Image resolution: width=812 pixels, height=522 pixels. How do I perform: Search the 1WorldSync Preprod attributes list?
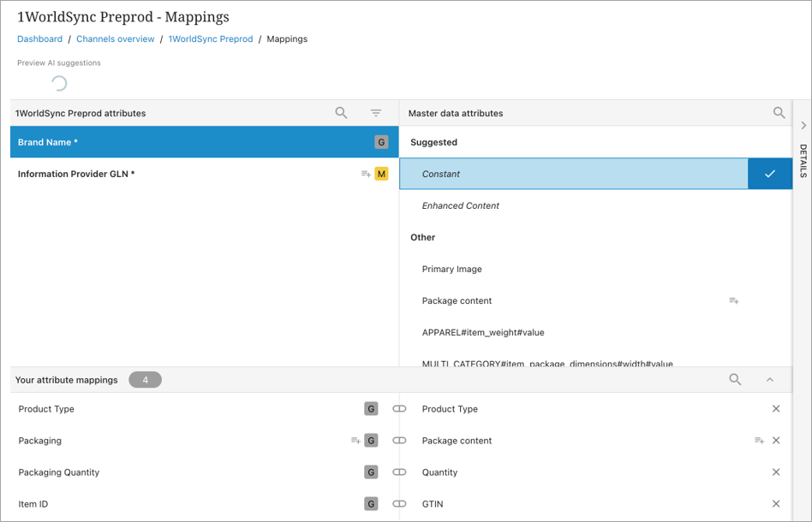(341, 113)
